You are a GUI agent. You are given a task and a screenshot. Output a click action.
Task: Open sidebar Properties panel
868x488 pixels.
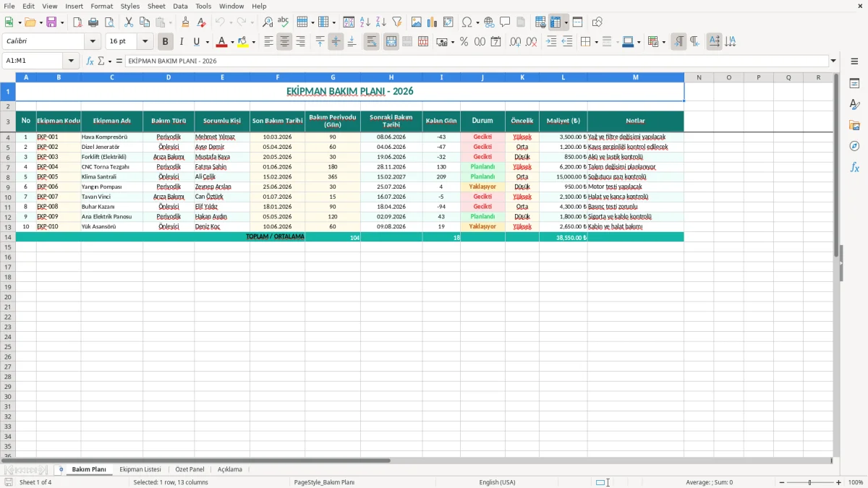pos(855,84)
